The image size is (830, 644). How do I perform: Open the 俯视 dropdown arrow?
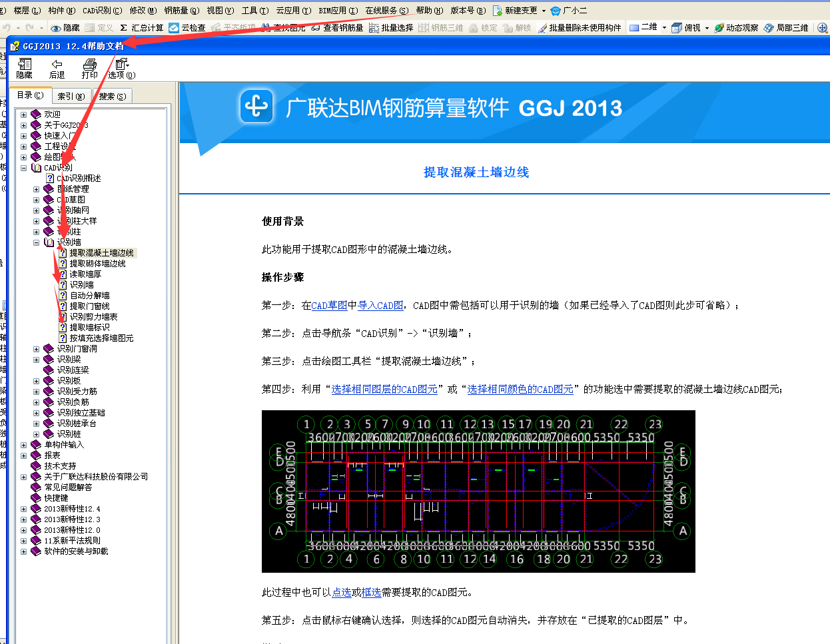707,28
